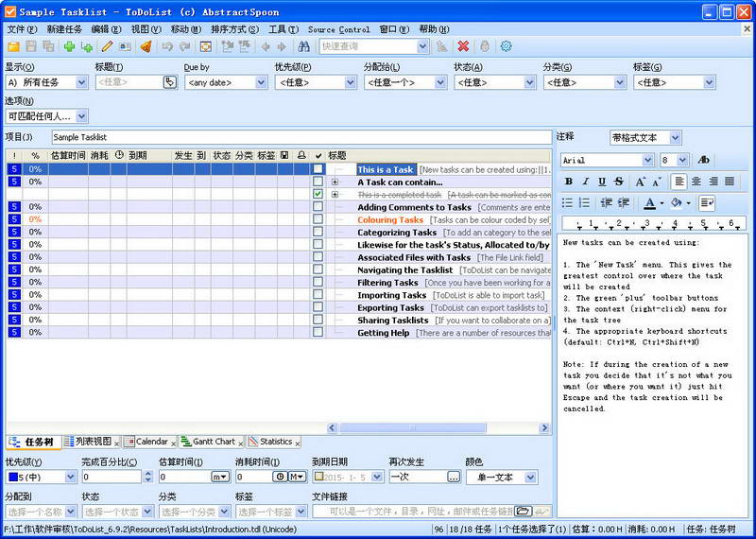Uncheck the completed task checkbox
Screen dimensions: 756x539
(318, 195)
